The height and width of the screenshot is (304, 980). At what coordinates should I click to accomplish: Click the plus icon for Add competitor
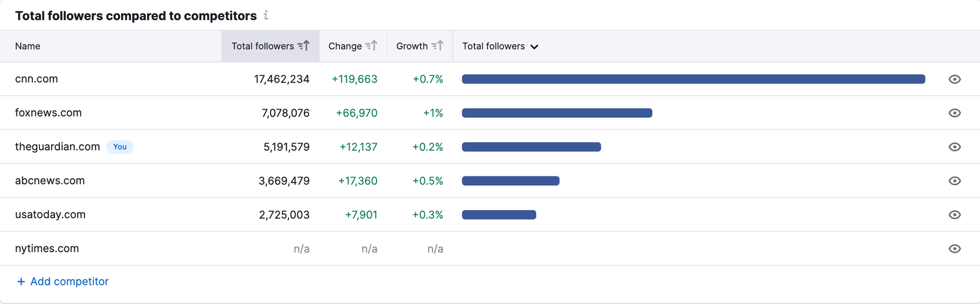(x=21, y=281)
